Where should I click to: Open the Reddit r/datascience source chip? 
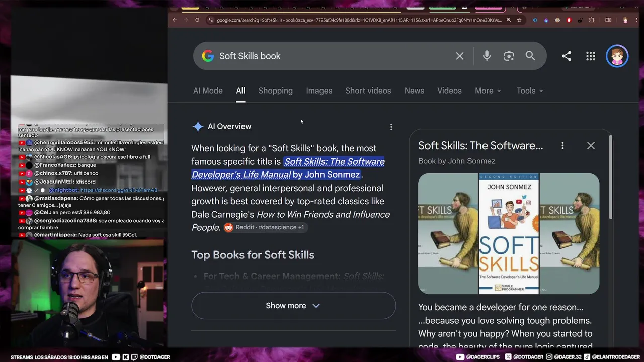point(265,227)
